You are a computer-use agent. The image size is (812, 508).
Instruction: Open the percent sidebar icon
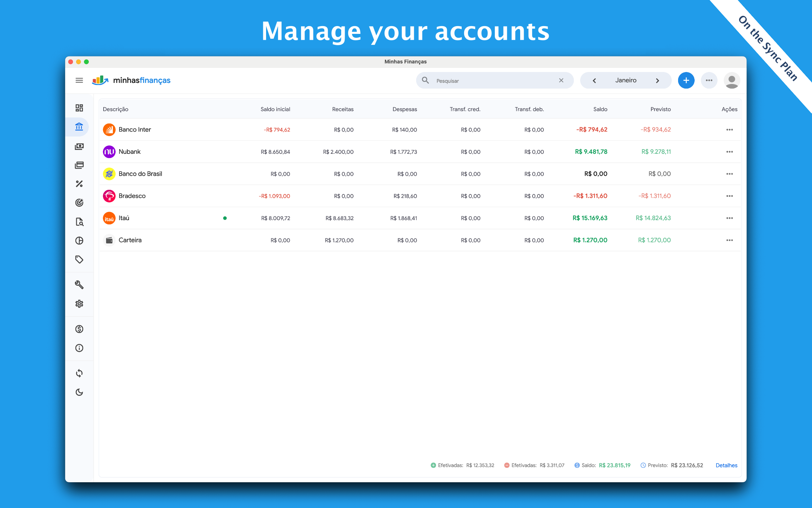[79, 184]
